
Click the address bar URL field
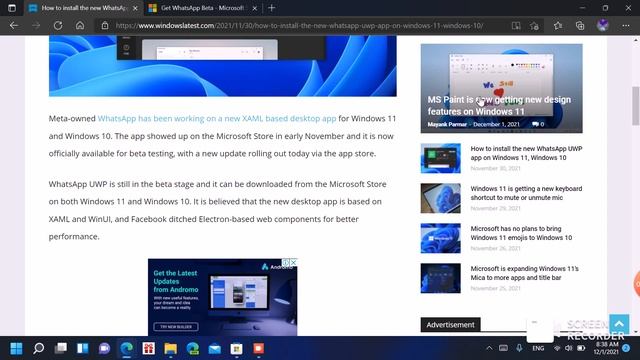tap(299, 26)
